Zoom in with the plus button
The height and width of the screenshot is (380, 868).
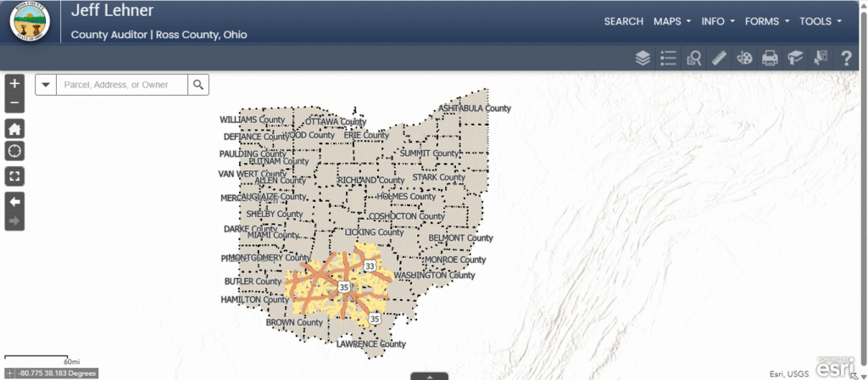coord(15,84)
